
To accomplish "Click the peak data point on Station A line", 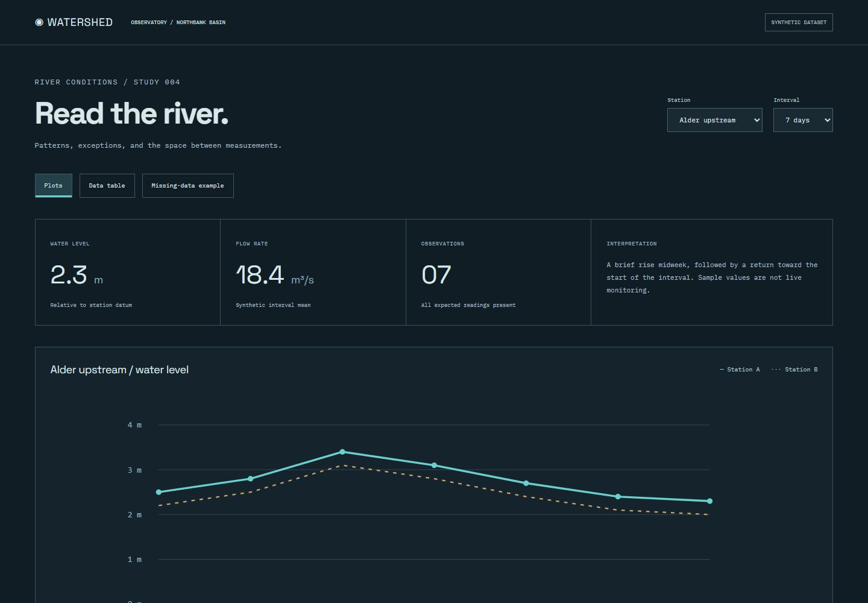I will (x=342, y=452).
